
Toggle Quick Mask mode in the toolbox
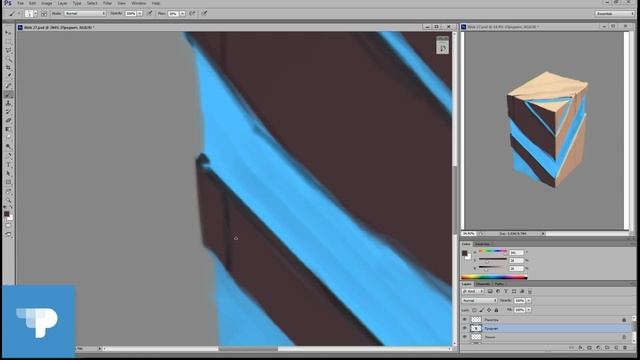(x=8, y=225)
